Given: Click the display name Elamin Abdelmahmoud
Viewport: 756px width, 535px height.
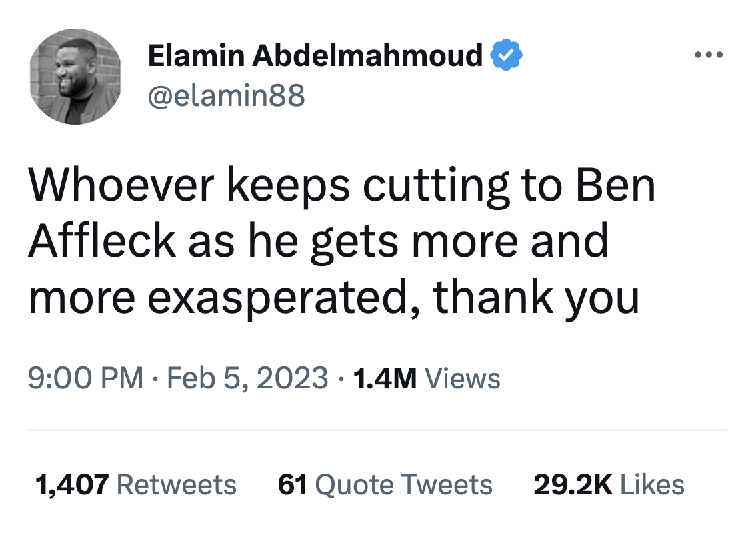Looking at the screenshot, I should (315, 55).
